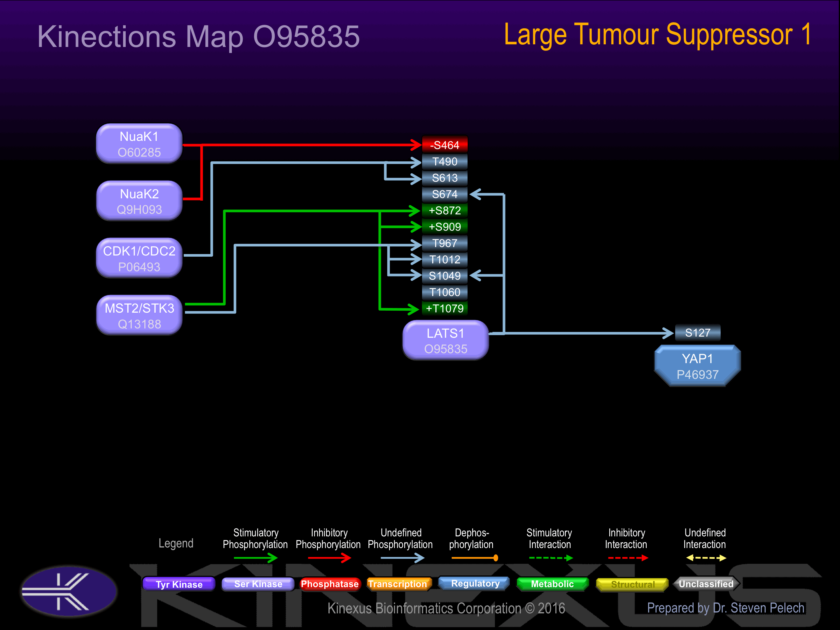Select the LATS1 O95835 central node
The image size is (840, 630).
coord(445,341)
